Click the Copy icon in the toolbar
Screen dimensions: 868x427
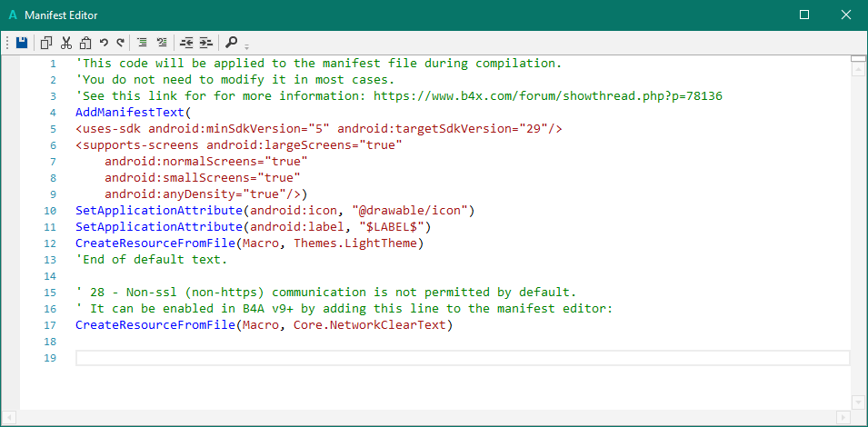coord(46,42)
